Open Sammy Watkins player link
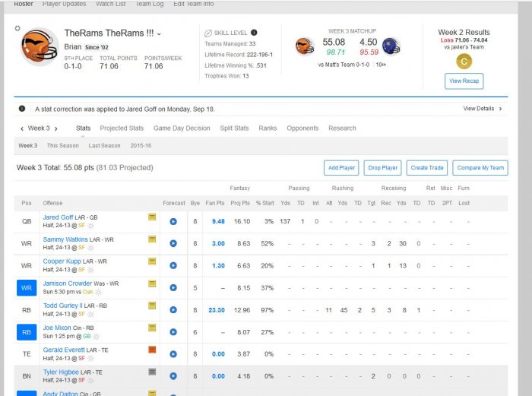The image size is (532, 396). (x=65, y=239)
